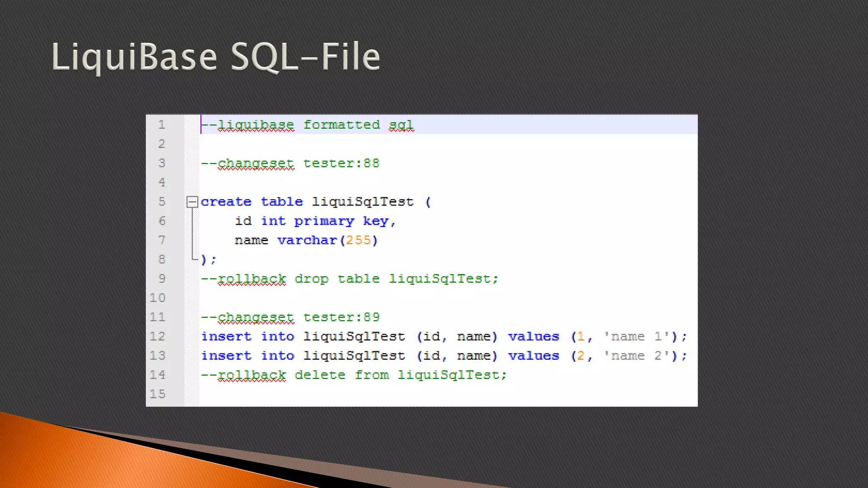Click the string 'name 2' on line 13
Screen dimensions: 868x488
coord(637,356)
